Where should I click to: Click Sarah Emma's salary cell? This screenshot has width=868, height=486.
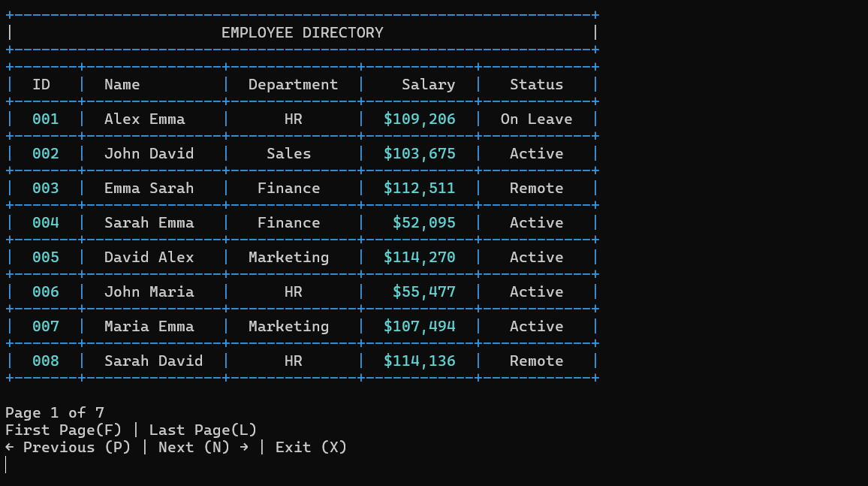pos(420,222)
